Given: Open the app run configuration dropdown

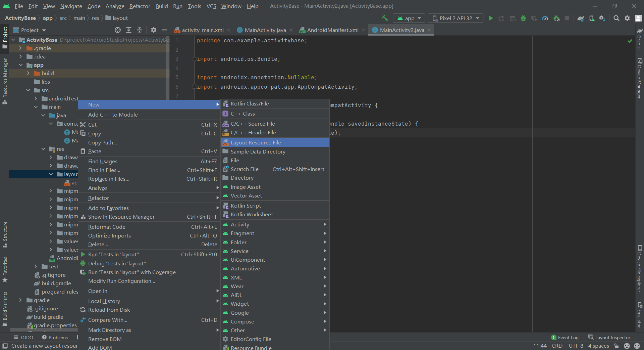Looking at the screenshot, I should 409,18.
